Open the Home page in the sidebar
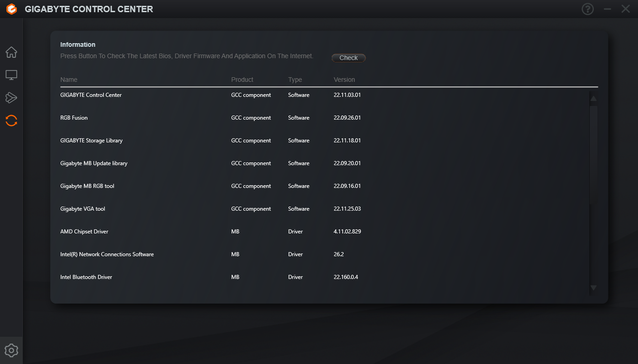This screenshot has width=638, height=364. coord(11,52)
